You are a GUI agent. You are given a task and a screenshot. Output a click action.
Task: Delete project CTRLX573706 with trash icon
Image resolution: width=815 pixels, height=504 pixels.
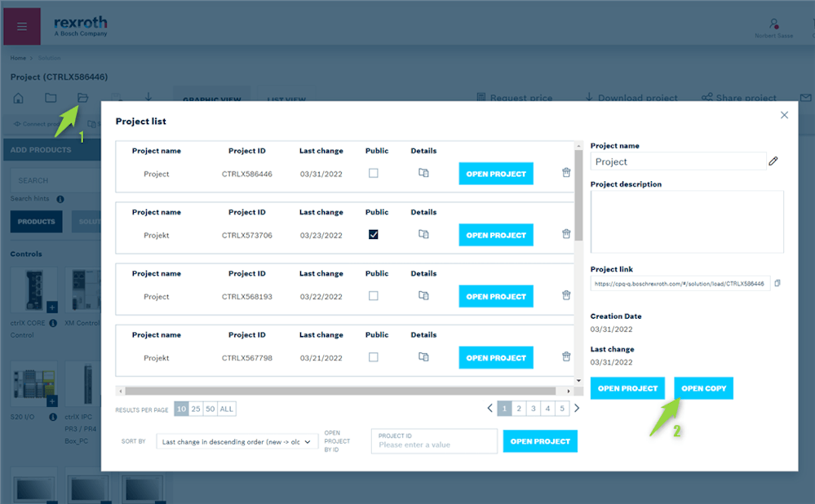click(x=566, y=234)
